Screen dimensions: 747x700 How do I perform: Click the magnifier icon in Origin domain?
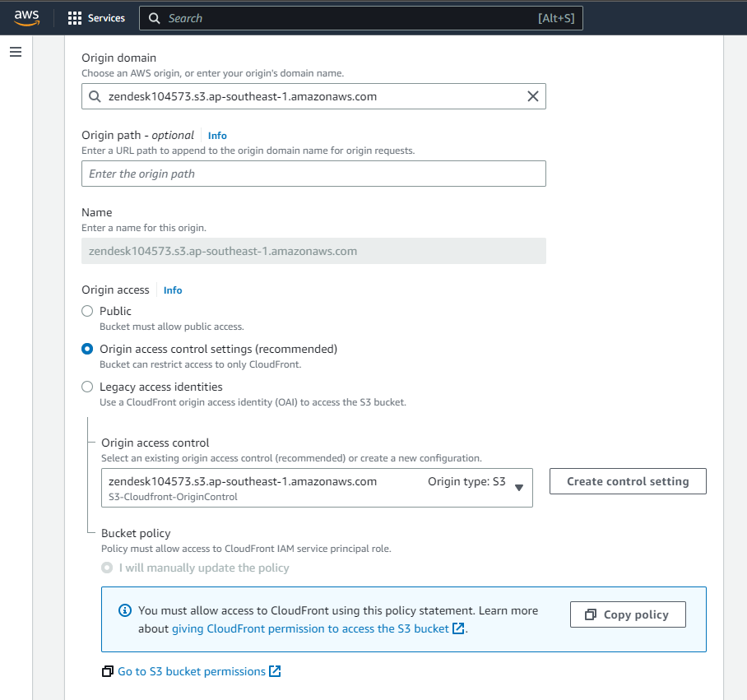click(x=95, y=97)
